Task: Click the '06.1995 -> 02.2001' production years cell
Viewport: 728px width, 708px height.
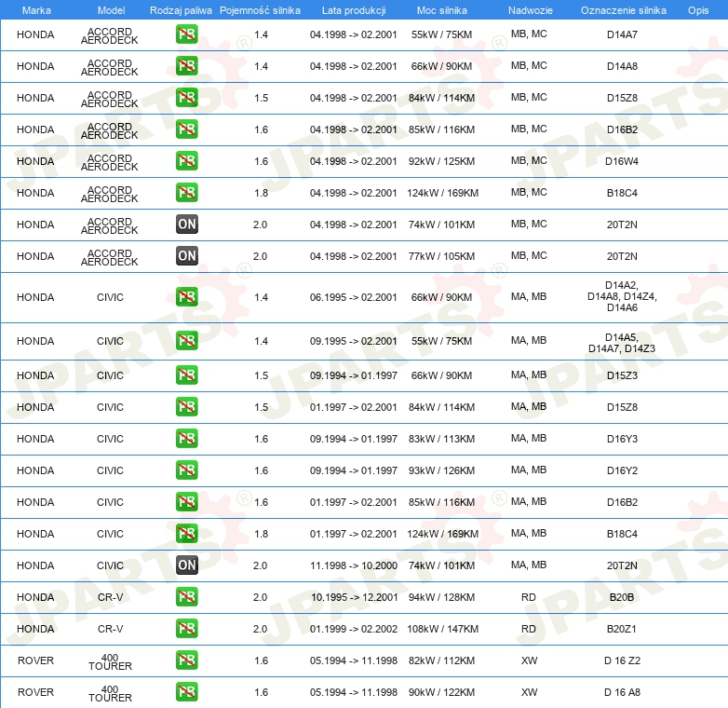Action: [354, 297]
